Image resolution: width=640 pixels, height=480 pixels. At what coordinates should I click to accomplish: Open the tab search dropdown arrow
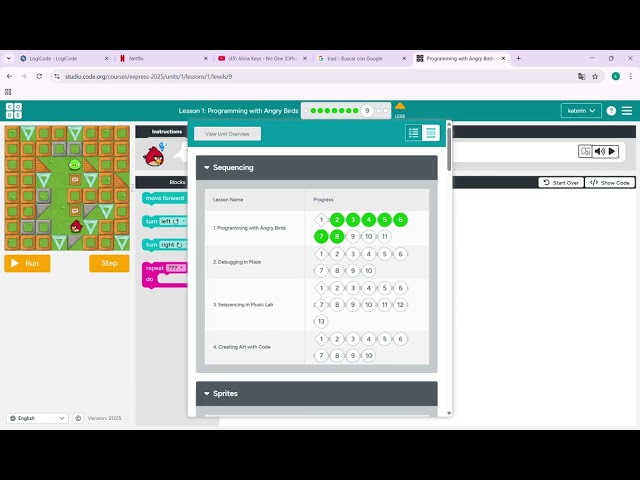[x=9, y=58]
